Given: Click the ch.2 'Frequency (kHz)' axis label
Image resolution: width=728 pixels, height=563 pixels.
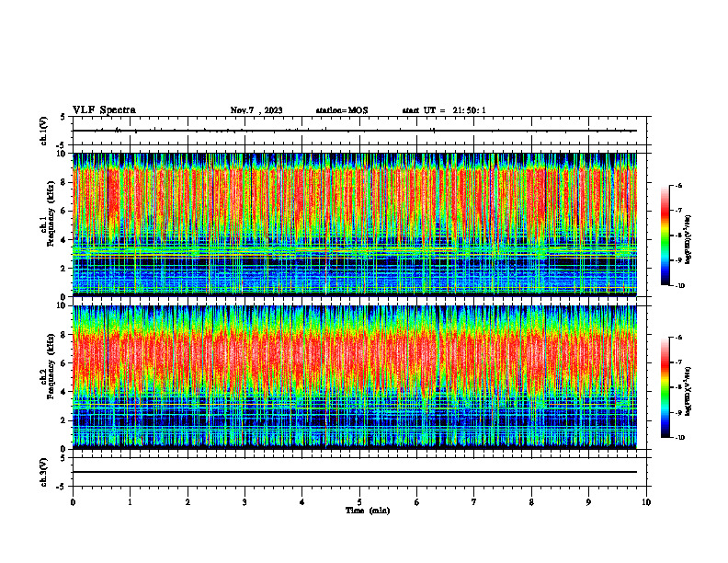Looking at the screenshot, I should click(50, 368).
